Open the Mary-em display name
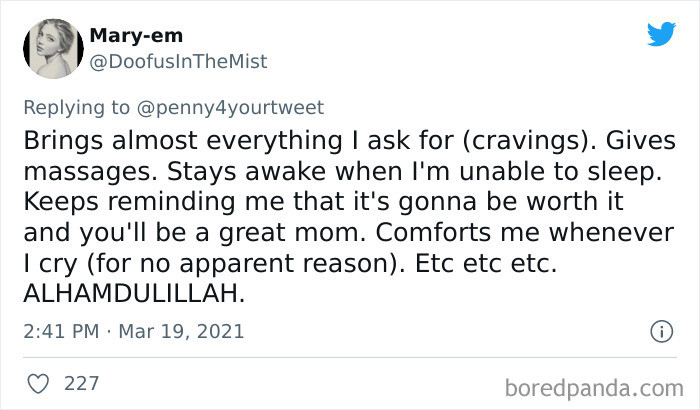 point(136,36)
